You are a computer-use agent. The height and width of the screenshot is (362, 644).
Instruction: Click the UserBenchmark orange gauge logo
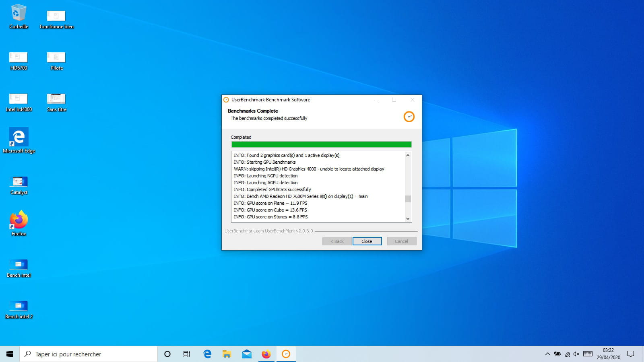point(409,117)
